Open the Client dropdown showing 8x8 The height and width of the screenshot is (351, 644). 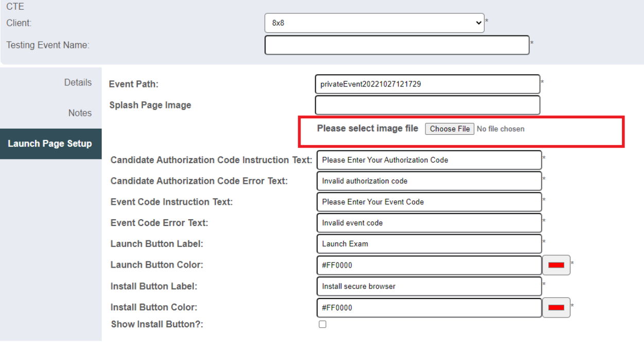pos(374,23)
